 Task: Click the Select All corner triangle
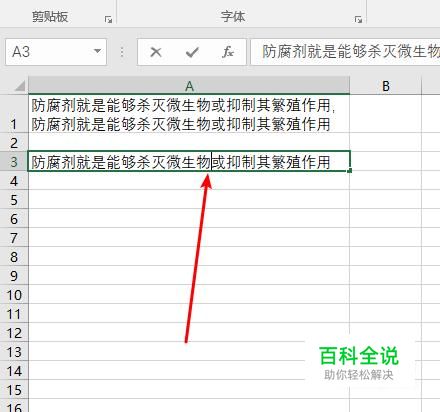20,86
